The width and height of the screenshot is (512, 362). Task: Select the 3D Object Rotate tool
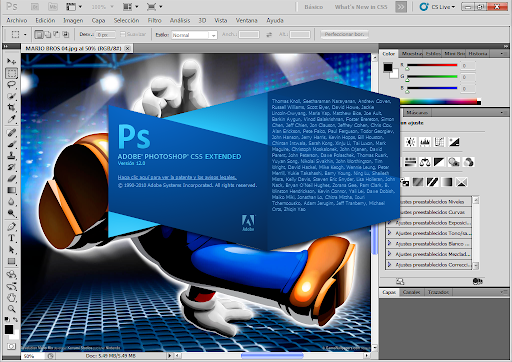(11, 275)
